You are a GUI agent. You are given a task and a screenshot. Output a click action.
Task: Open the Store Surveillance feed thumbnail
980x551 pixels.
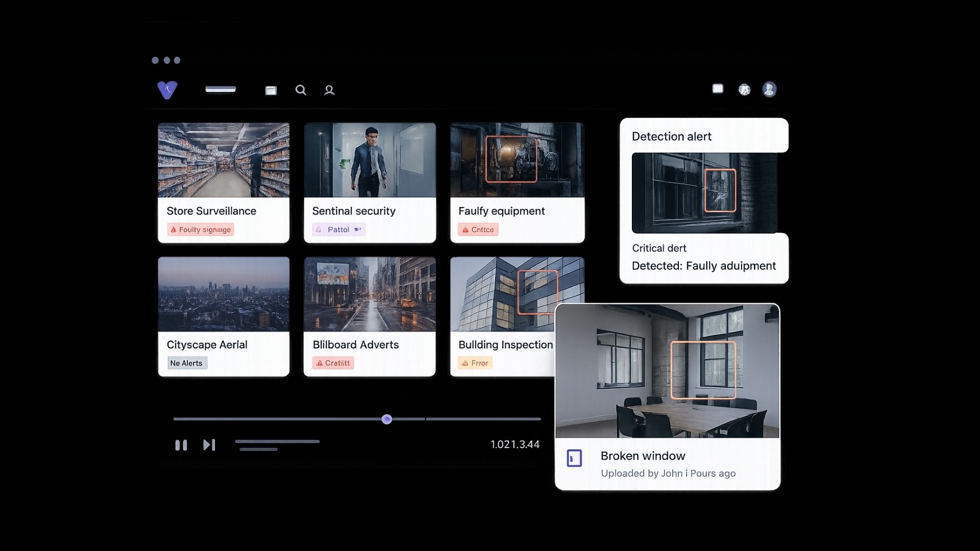pos(224,160)
